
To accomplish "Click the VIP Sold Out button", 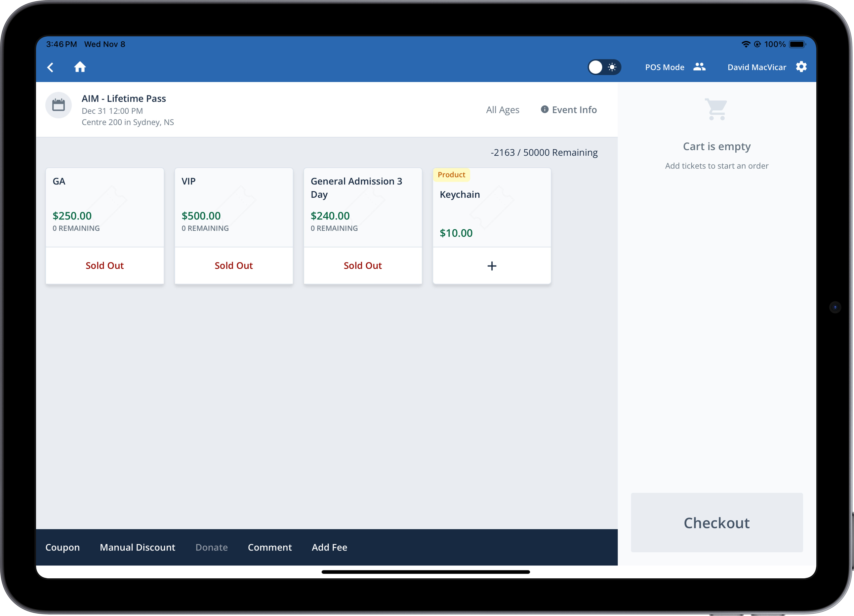I will (x=233, y=266).
